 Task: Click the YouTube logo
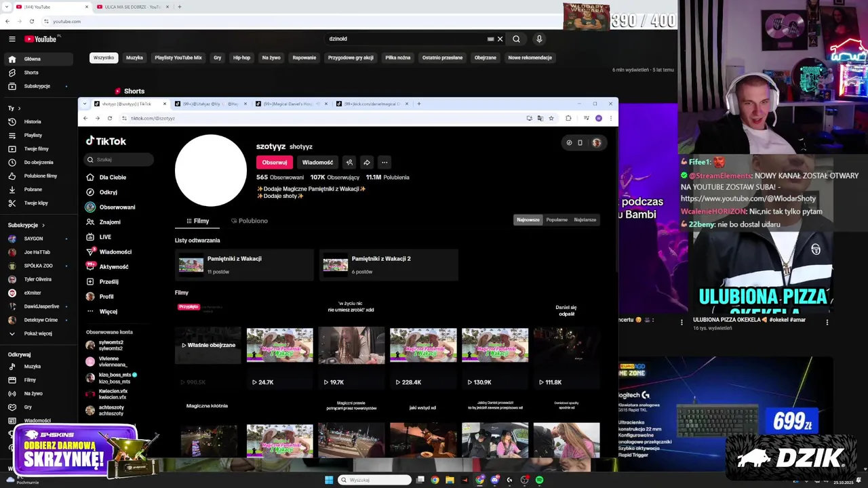[41, 39]
